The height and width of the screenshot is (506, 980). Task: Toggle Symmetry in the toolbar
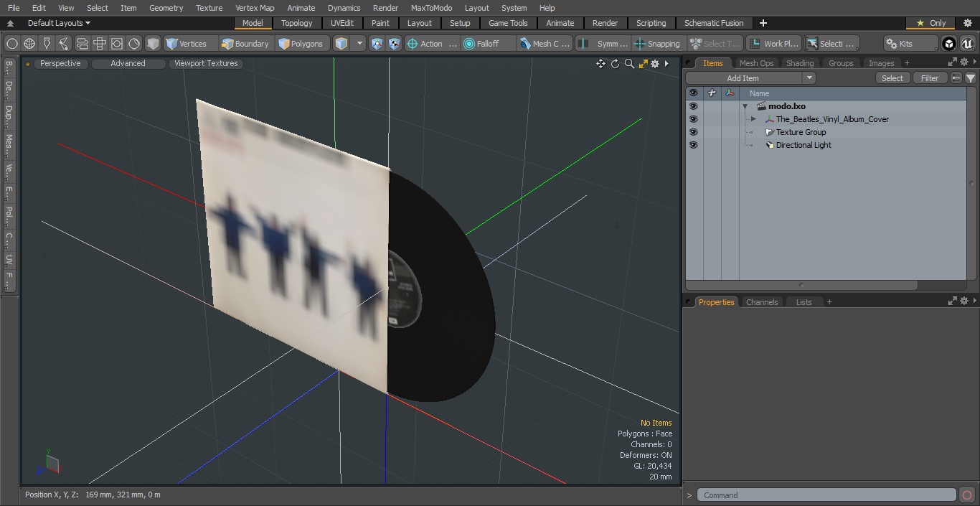coord(604,44)
